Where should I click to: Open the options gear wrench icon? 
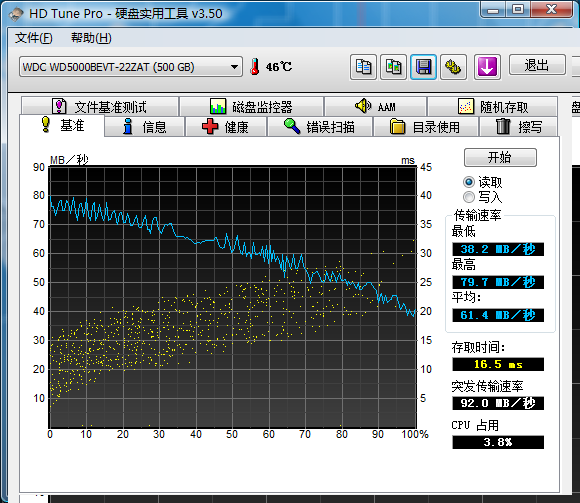tap(453, 67)
